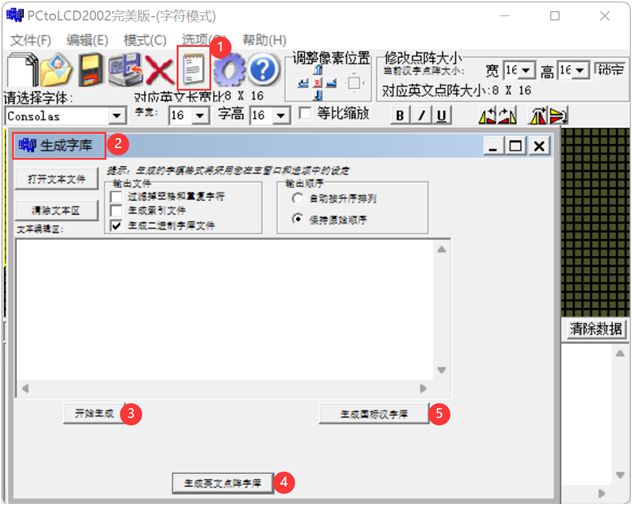Open the generate font library notepad icon

click(x=193, y=69)
